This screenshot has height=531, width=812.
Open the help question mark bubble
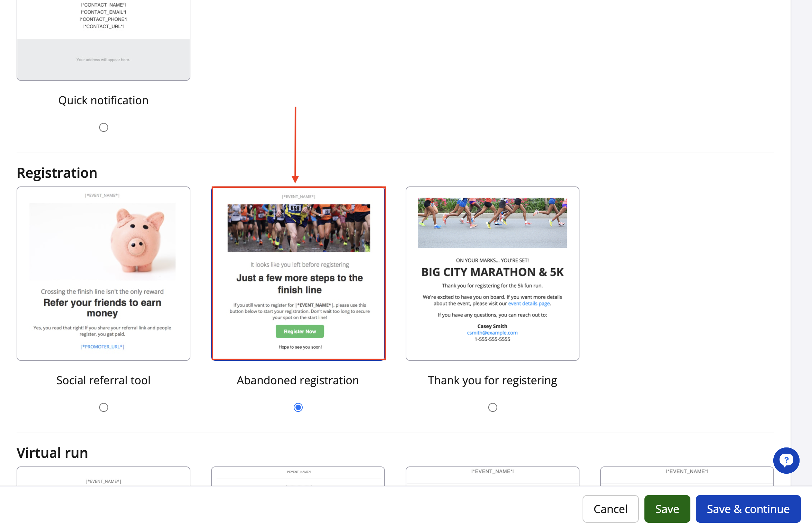pyautogui.click(x=786, y=461)
